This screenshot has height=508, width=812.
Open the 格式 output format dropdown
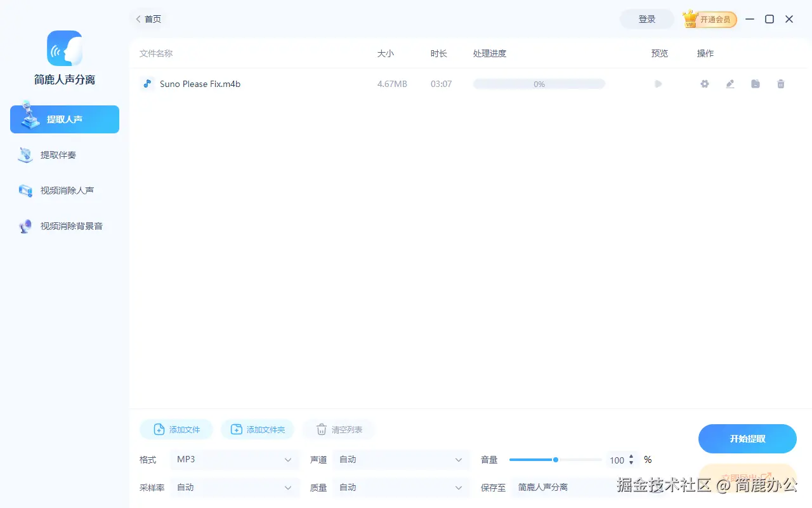click(x=235, y=459)
